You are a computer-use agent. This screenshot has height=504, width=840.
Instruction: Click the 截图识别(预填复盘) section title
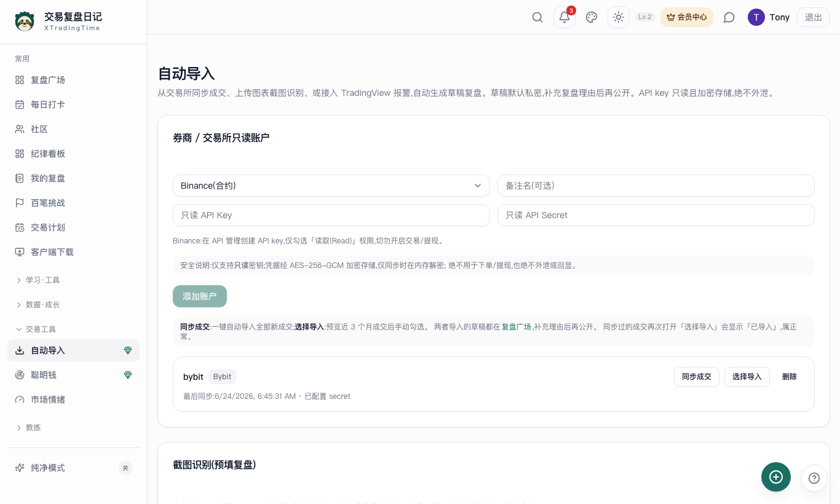coord(215,465)
